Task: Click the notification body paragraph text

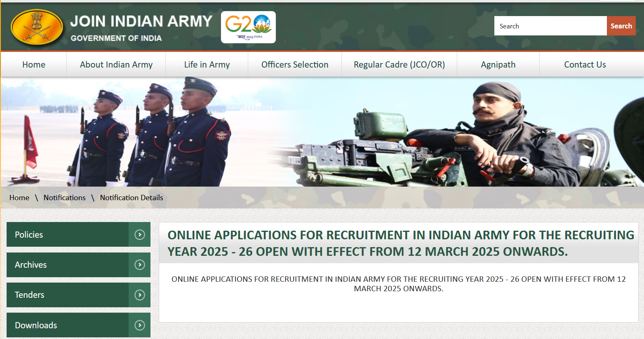Action: pos(399,284)
